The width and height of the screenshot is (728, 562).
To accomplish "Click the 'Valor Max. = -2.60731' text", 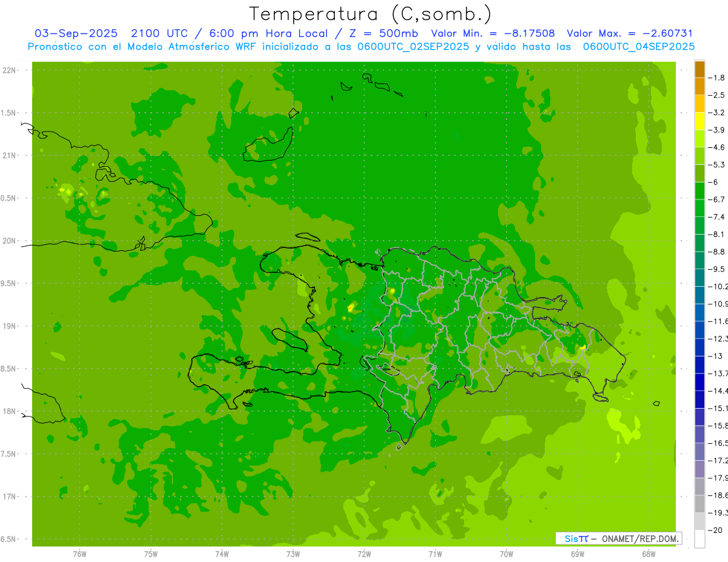I will 630,33.
